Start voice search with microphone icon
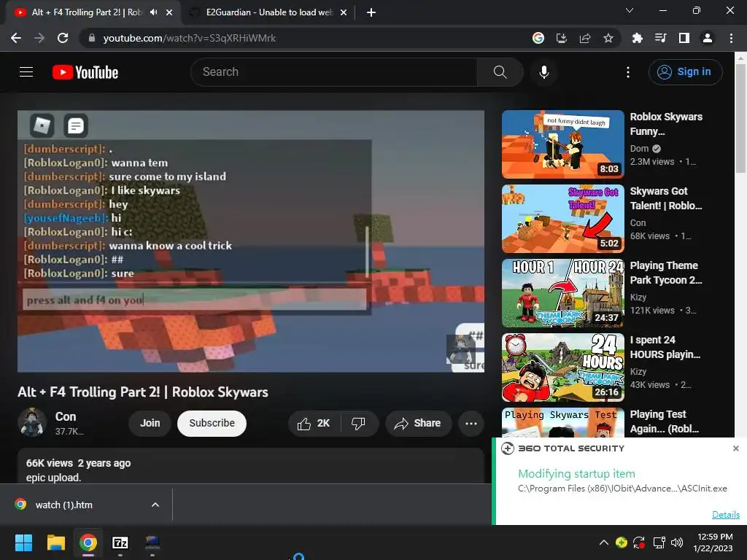This screenshot has height=560, width=747. [x=544, y=72]
